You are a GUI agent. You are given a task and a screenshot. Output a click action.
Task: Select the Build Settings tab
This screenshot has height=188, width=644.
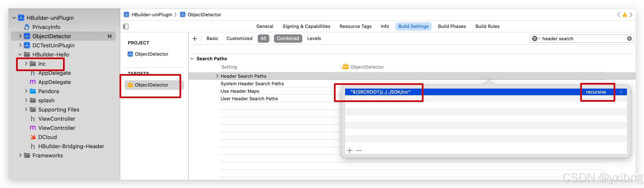pos(413,26)
